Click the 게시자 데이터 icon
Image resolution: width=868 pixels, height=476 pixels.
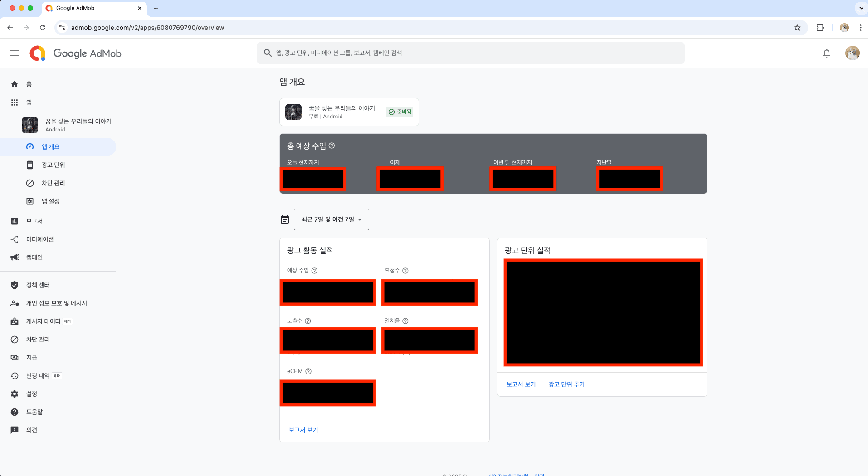[x=15, y=321]
